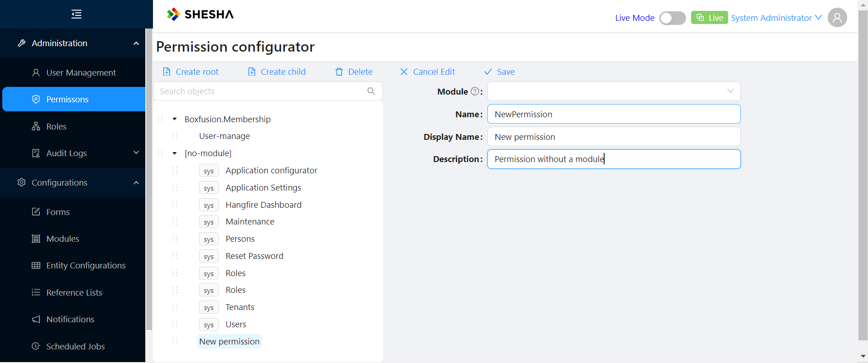Click drag handle beside New permission

pyautogui.click(x=175, y=341)
